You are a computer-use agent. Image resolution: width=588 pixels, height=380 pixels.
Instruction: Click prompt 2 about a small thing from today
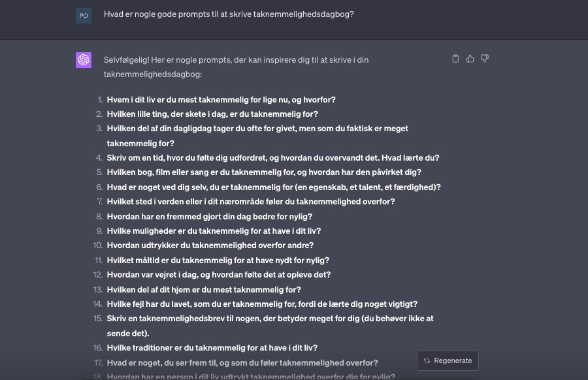tap(210, 114)
